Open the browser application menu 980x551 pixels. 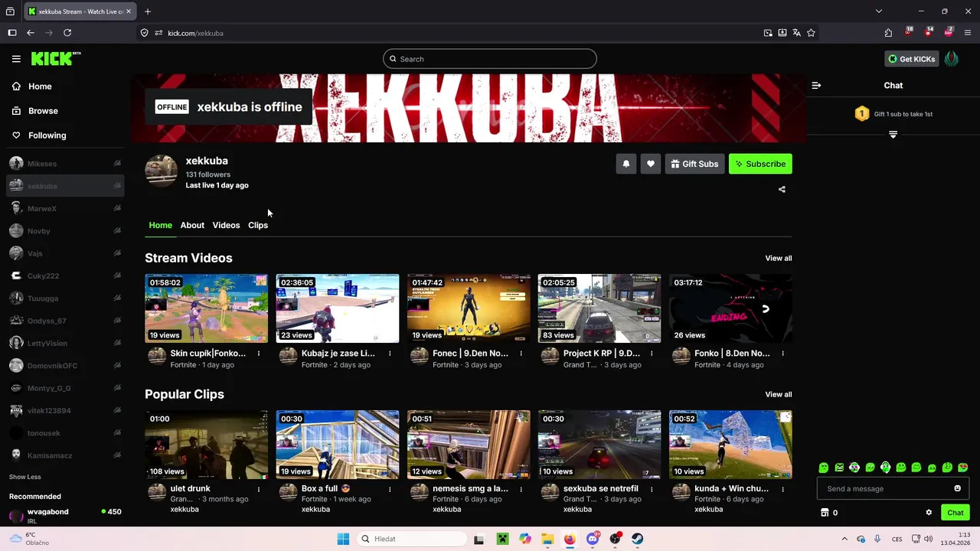point(968,33)
